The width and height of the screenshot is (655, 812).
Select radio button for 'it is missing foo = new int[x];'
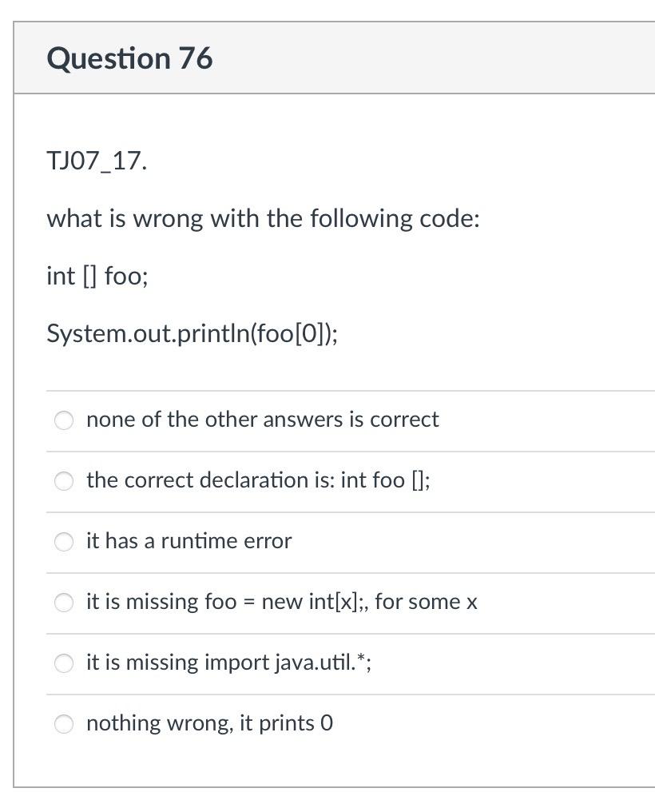[x=64, y=603]
